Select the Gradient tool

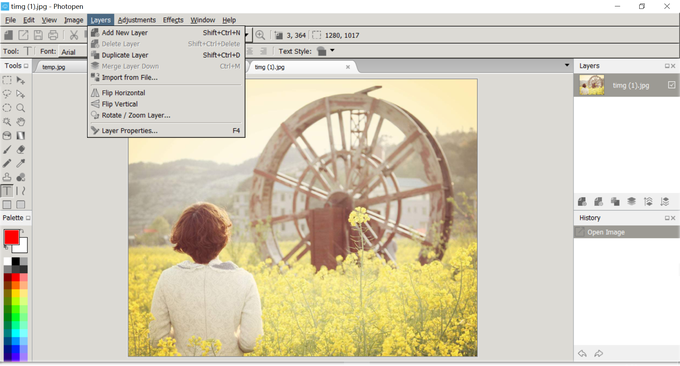pyautogui.click(x=20, y=136)
